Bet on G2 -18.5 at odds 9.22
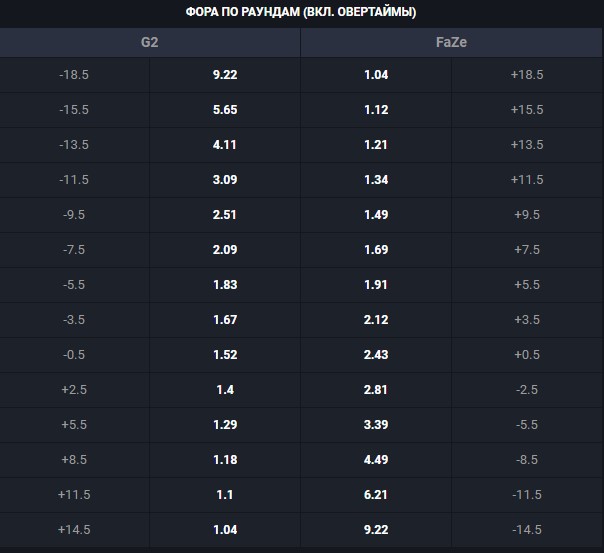Image resolution: width=604 pixels, height=553 pixels. pos(225,75)
